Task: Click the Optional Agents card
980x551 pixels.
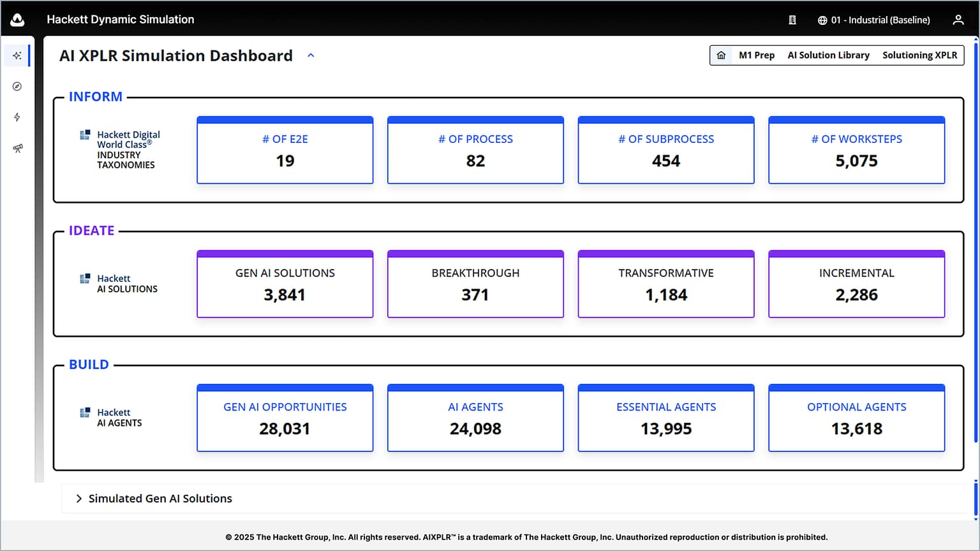Action: (856, 418)
